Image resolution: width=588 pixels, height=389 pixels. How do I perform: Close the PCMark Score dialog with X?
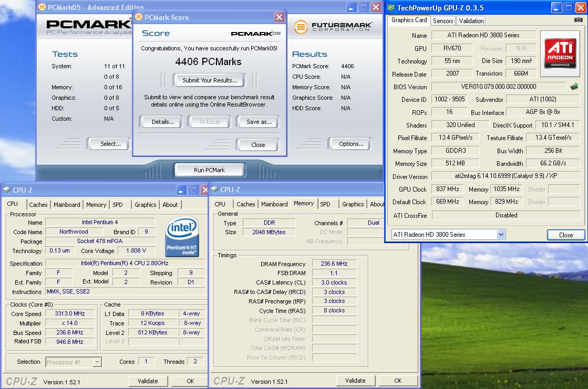(x=279, y=17)
